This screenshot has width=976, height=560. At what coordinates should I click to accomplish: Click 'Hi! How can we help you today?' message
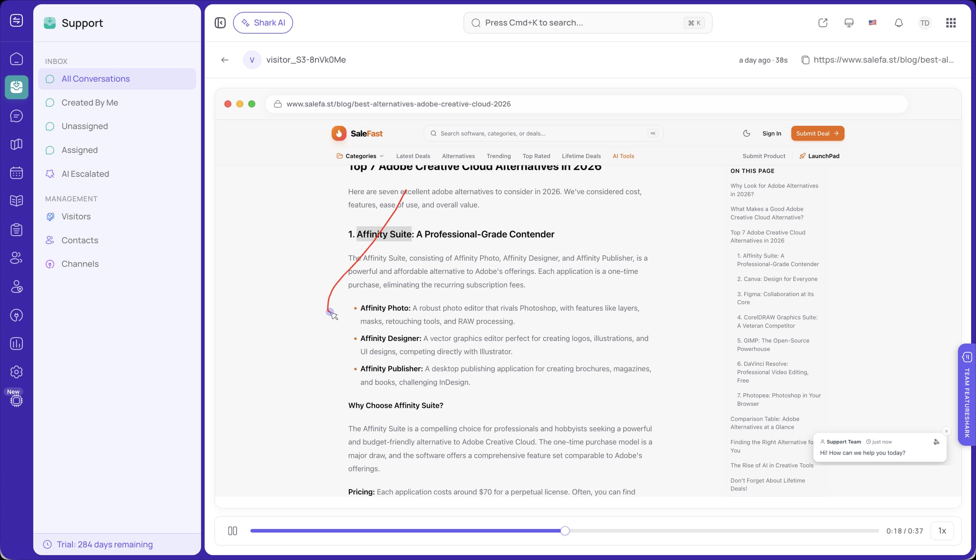click(x=863, y=453)
